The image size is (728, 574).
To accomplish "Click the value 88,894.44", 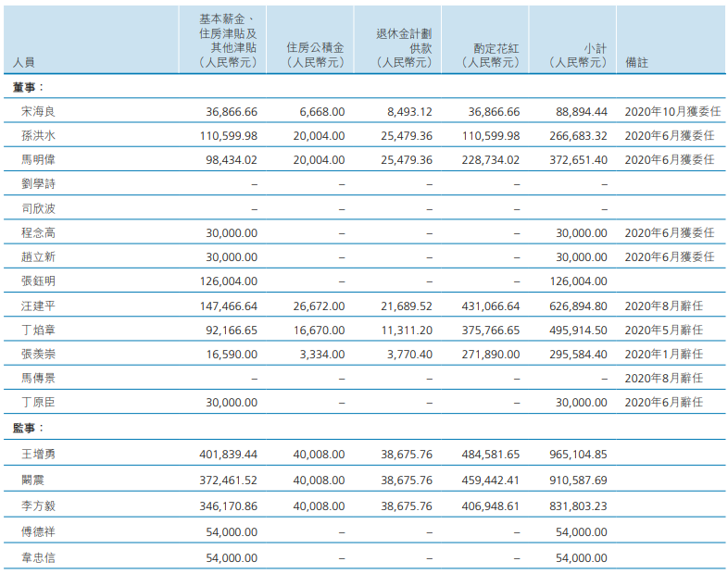I will [582, 112].
